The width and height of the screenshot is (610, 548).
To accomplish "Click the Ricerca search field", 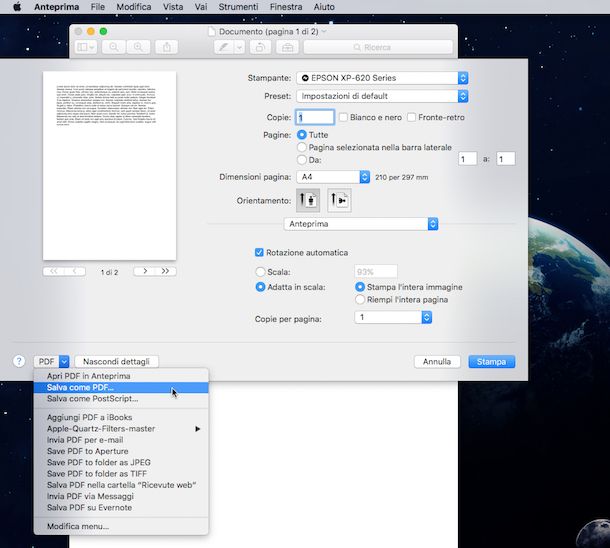I will 378,47.
